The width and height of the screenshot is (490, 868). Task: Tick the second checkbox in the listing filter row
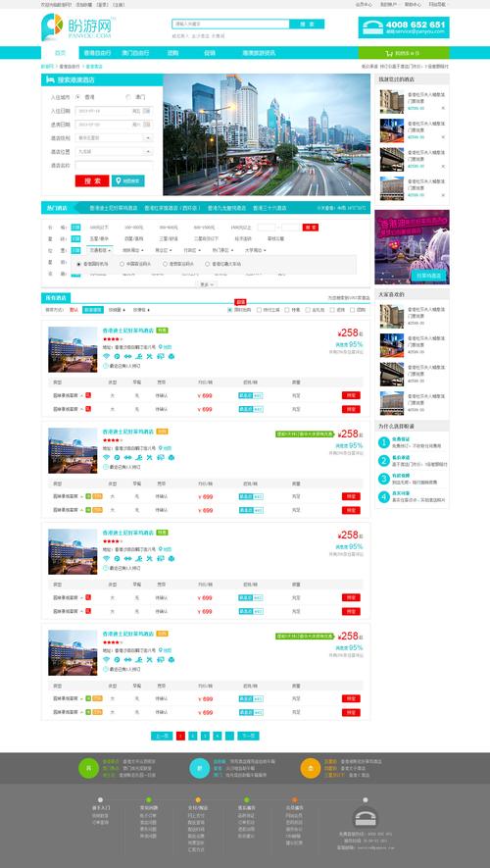(x=259, y=310)
